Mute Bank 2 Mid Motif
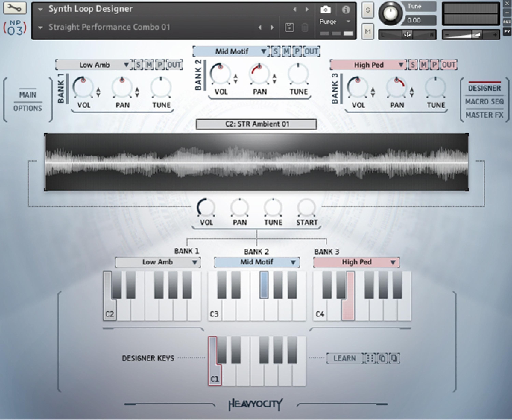 pyautogui.click(x=286, y=51)
